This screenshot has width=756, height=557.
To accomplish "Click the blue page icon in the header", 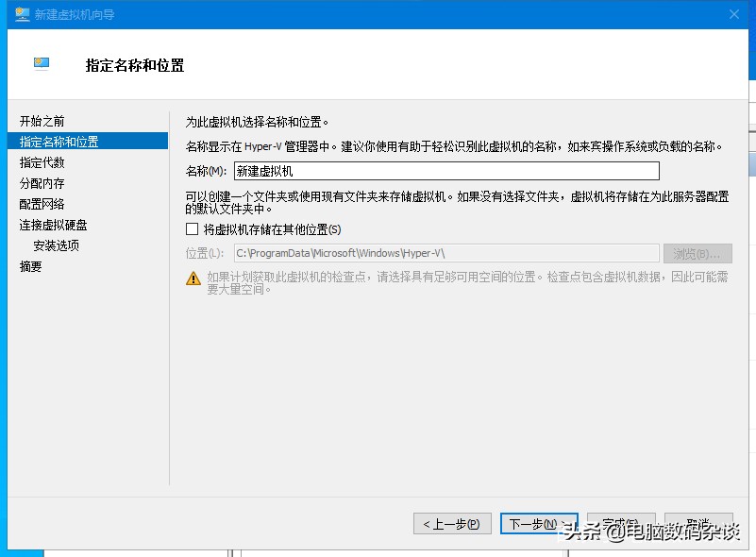I will pyautogui.click(x=40, y=62).
